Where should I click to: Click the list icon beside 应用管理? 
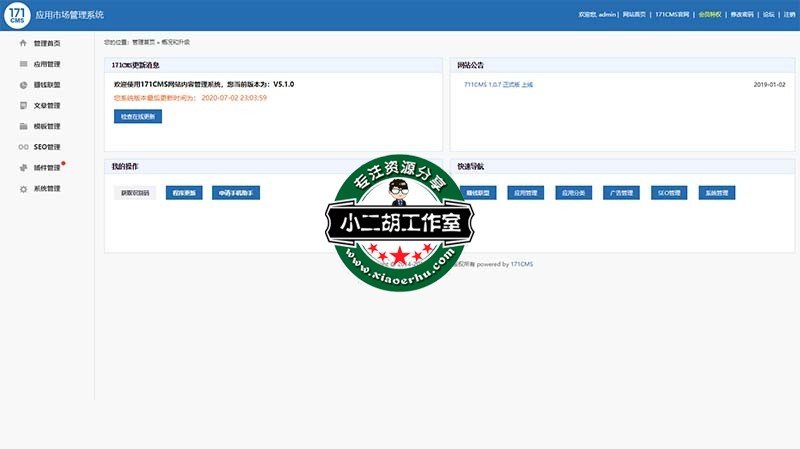click(x=23, y=64)
